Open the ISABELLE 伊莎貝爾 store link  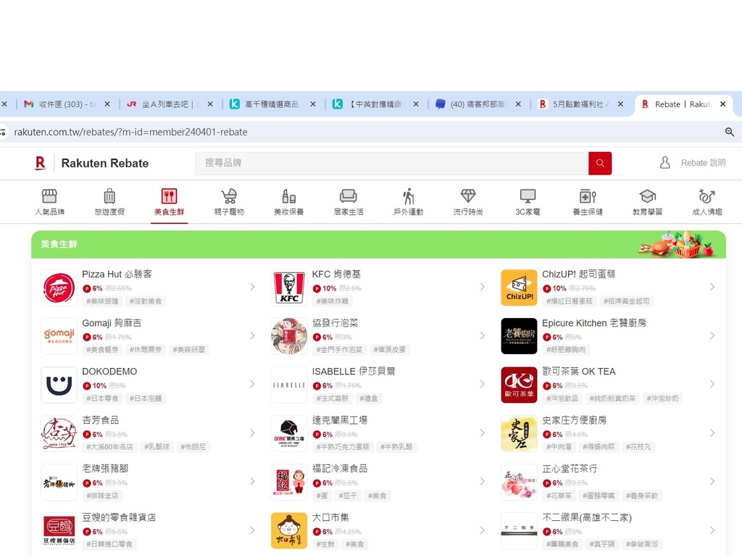[x=354, y=372]
